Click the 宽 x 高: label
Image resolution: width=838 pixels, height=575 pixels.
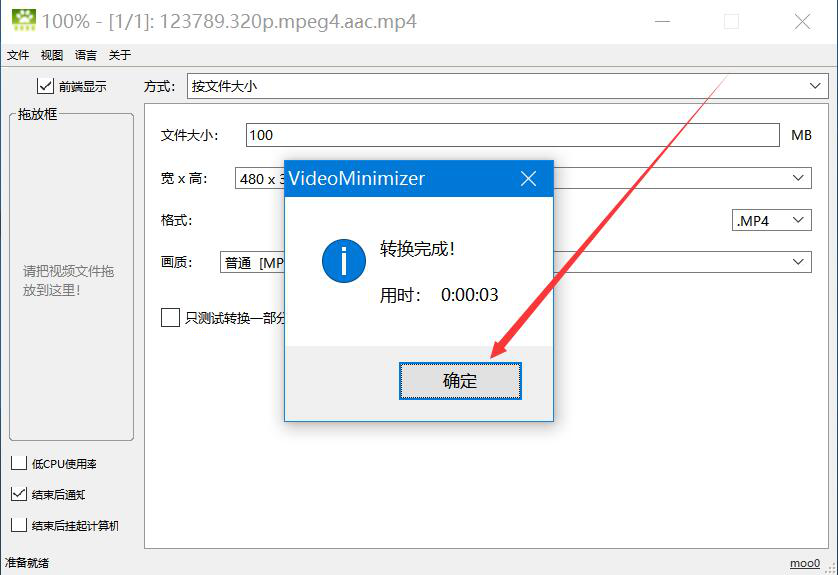(x=184, y=178)
